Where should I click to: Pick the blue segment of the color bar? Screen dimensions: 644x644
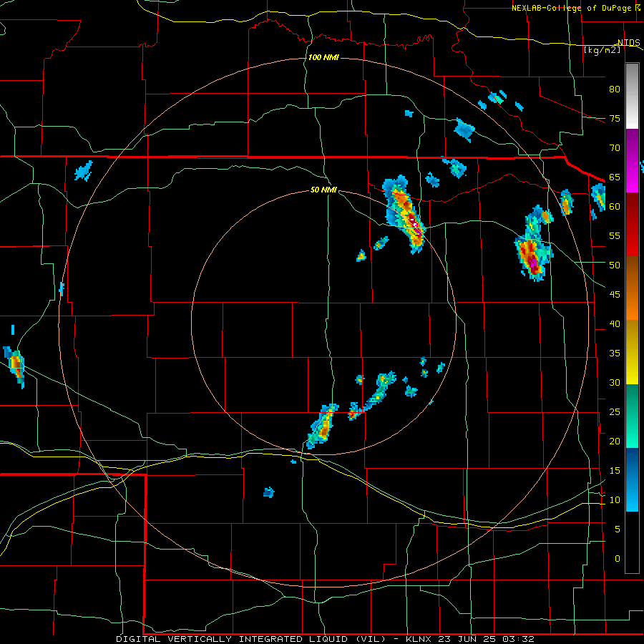632,479
